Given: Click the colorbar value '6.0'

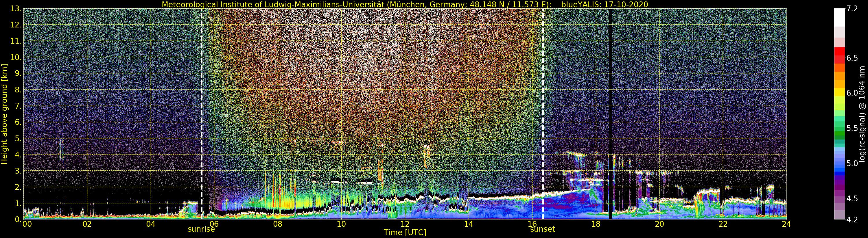Looking at the screenshot, I should click(x=852, y=93).
